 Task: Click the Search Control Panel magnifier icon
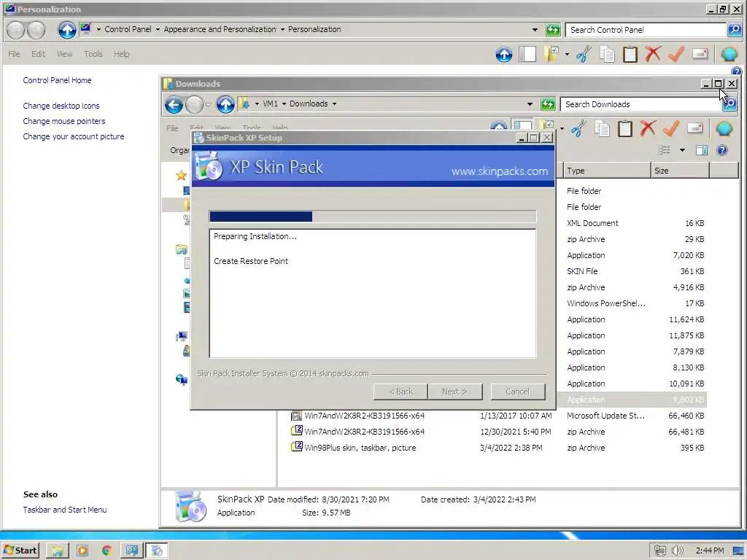tap(735, 30)
